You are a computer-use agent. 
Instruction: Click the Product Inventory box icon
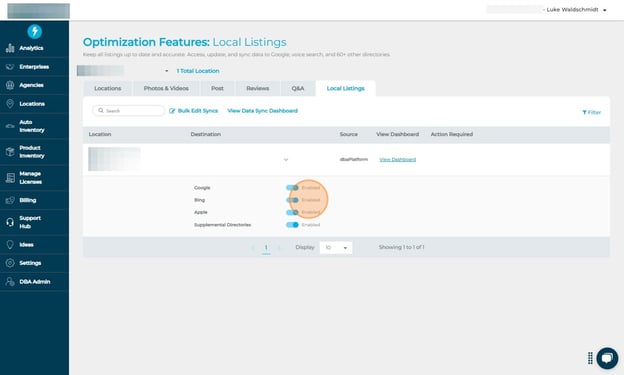(10, 152)
